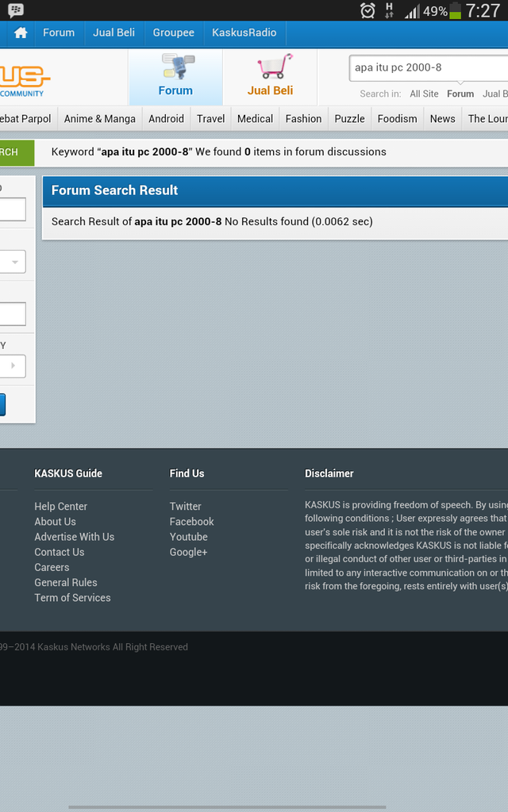Screen dimensions: 508x812
Task: Open the Google+ link under Find Us
Action: point(188,552)
